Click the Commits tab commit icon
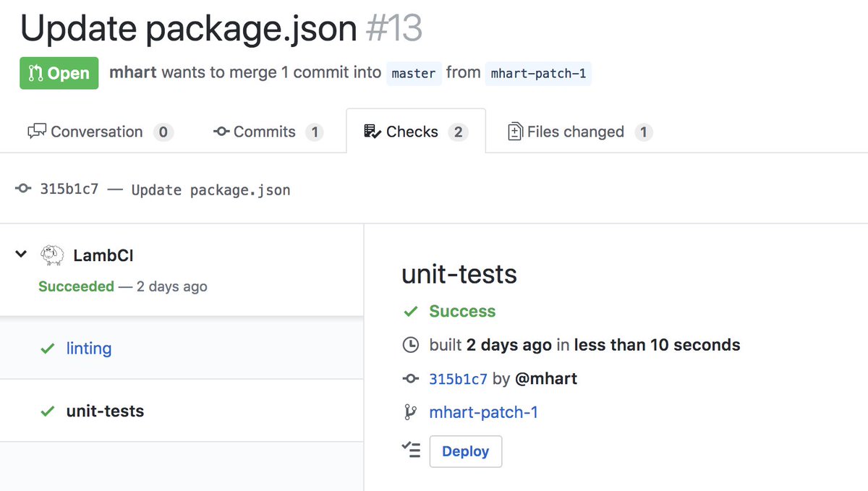 tap(221, 132)
